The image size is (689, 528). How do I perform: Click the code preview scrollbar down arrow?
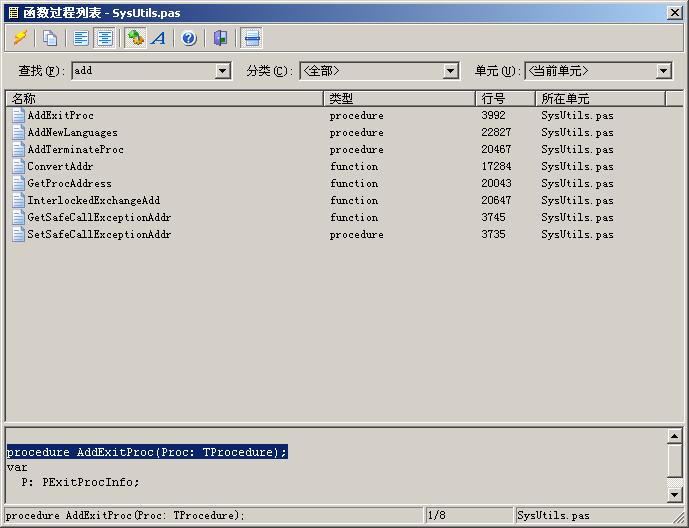676,495
